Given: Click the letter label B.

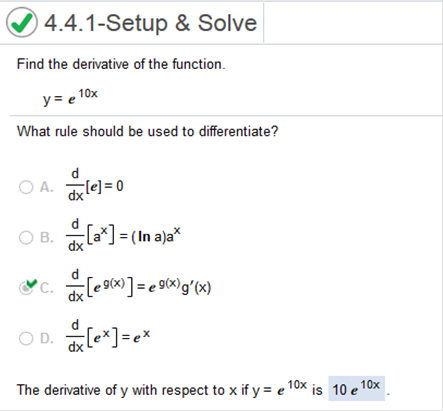Looking at the screenshot, I should 46,238.
